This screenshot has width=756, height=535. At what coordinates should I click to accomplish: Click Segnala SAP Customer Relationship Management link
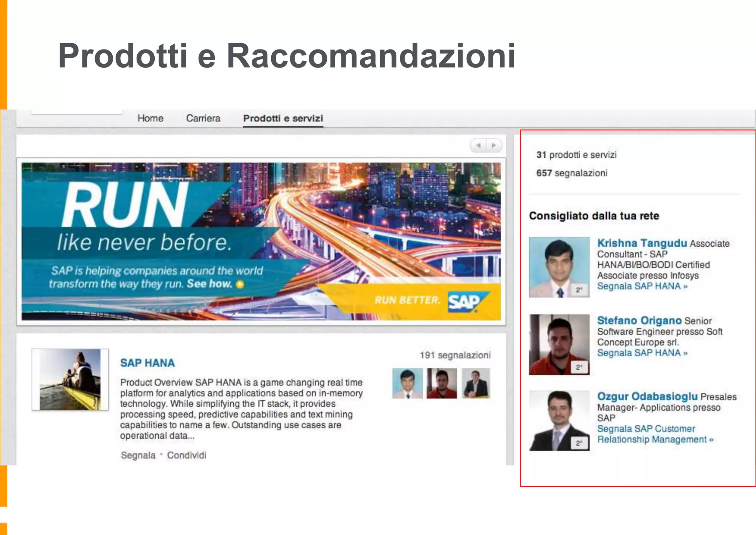click(655, 434)
